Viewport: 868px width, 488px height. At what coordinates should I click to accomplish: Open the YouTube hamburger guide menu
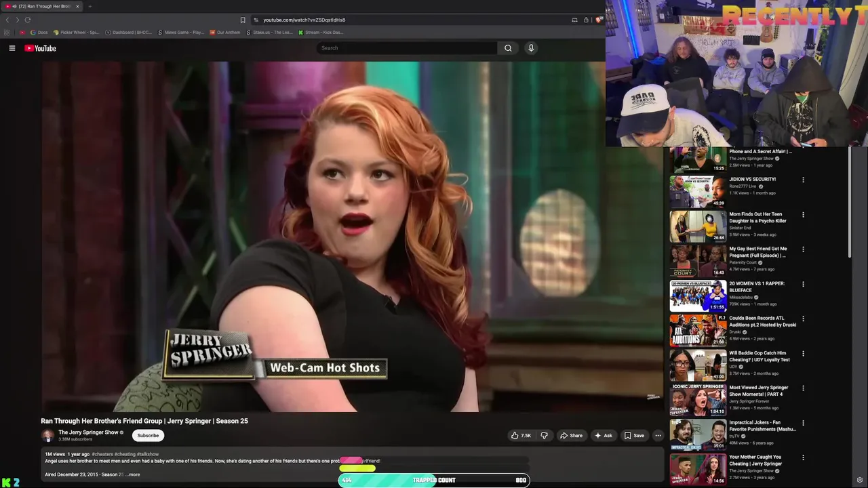pyautogui.click(x=12, y=48)
